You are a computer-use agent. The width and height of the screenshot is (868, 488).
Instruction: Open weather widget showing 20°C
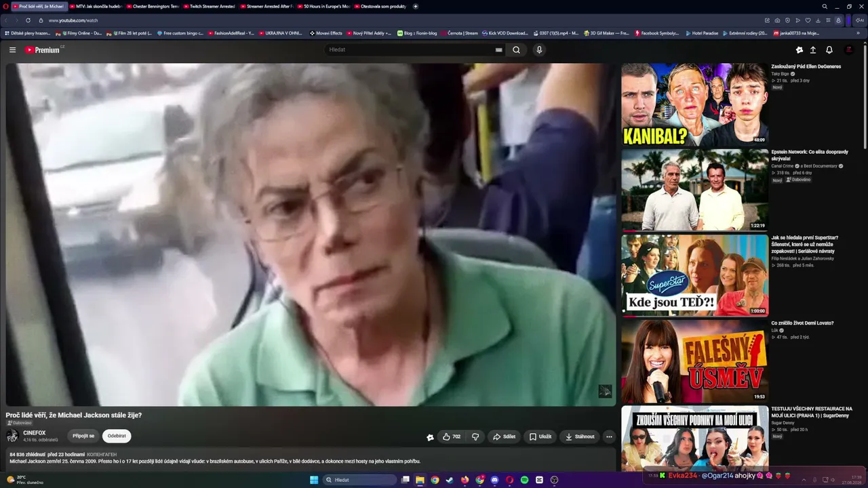click(24, 480)
